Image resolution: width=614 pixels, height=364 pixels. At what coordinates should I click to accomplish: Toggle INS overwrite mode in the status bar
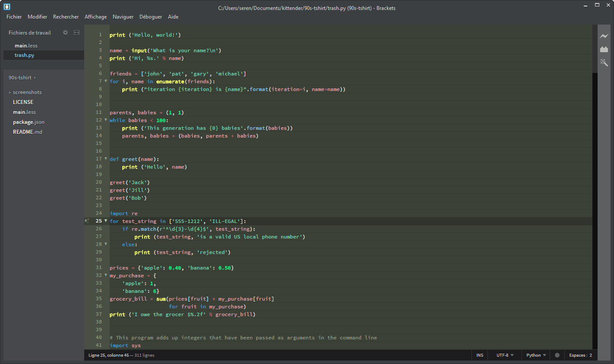[x=479, y=355]
